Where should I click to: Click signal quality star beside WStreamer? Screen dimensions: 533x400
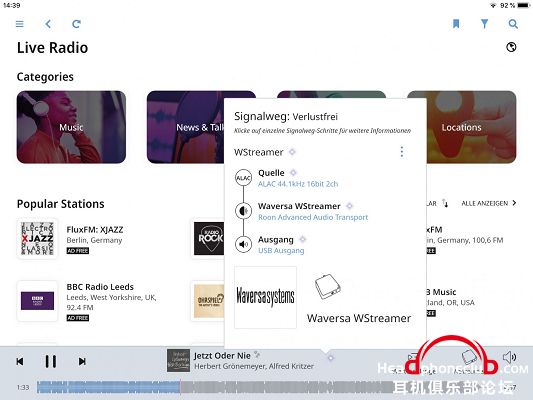click(x=292, y=152)
